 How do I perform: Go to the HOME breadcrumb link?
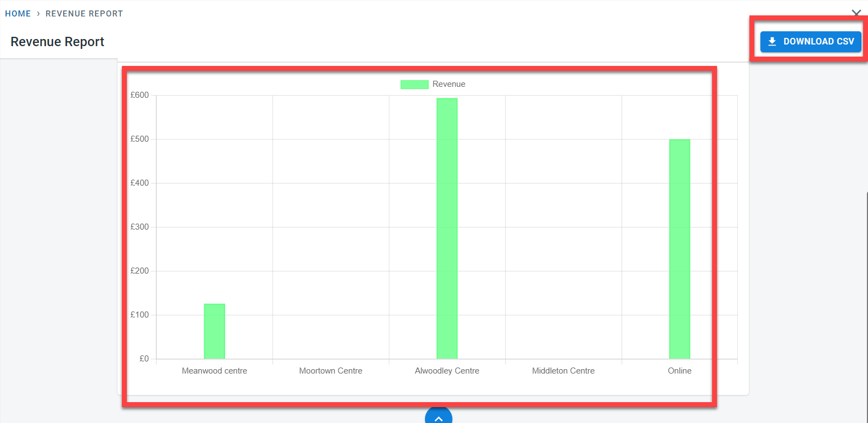(18, 14)
